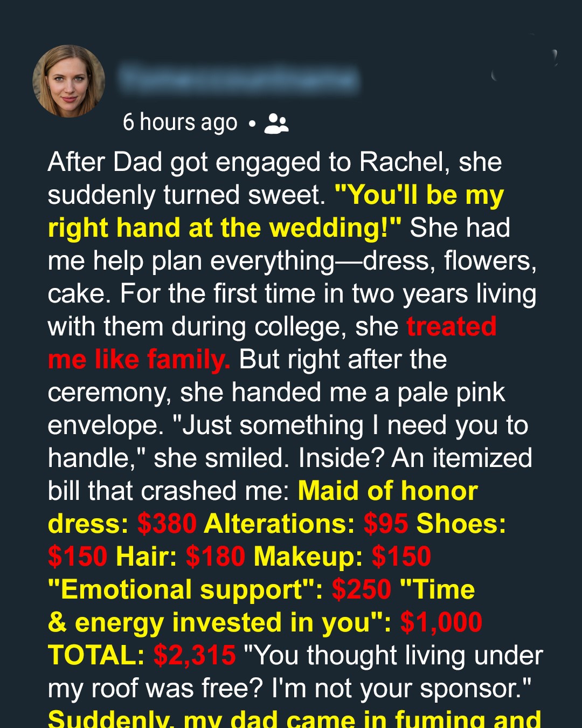Click the red "me like family." phrase
The height and width of the screenshot is (728, 582).
point(139,360)
